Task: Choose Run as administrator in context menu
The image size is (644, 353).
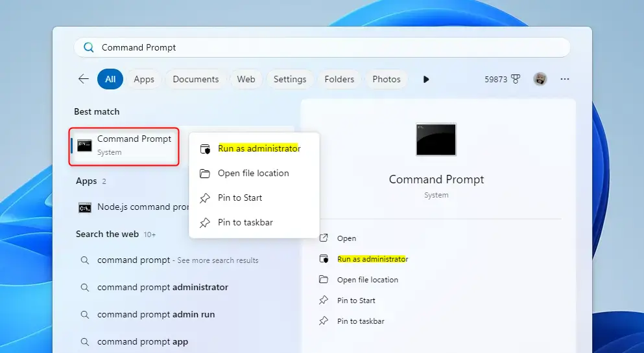Action: pyautogui.click(x=254, y=148)
